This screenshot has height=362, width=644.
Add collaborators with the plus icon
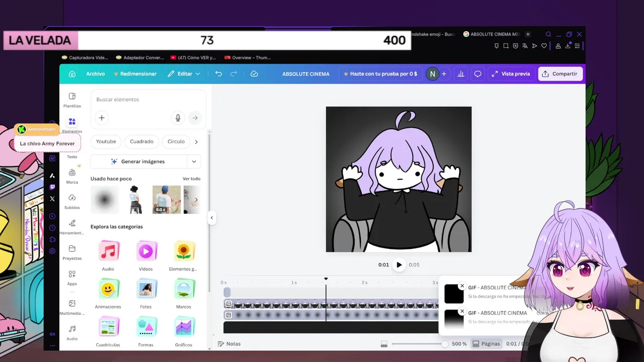(x=444, y=74)
